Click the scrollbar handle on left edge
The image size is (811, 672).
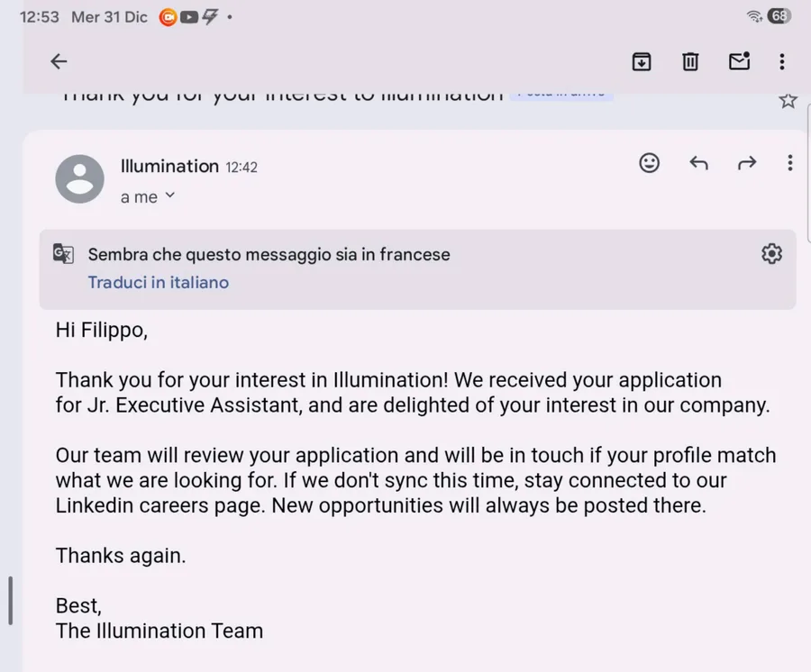click(x=10, y=600)
